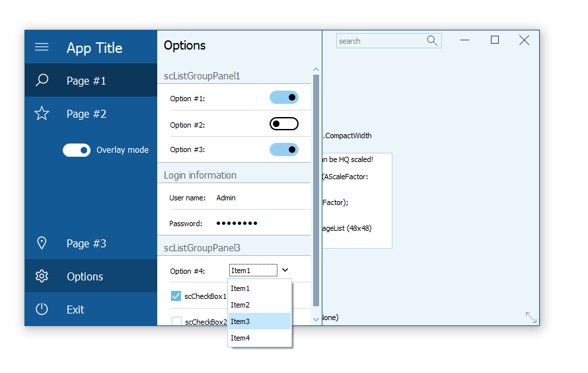Click the power icon beside Exit
The width and height of the screenshot is (588, 373).
coord(42,310)
